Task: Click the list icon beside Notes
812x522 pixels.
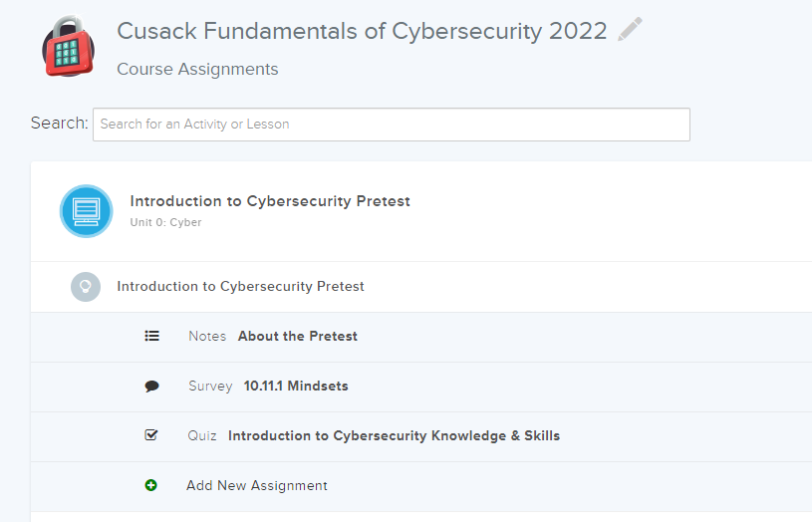Action: click(x=152, y=337)
